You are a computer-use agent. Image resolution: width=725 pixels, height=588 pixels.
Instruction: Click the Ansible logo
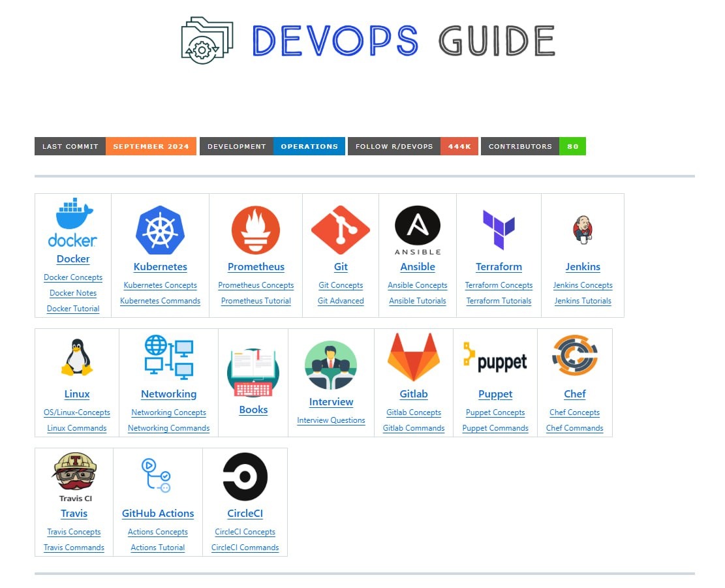click(418, 230)
